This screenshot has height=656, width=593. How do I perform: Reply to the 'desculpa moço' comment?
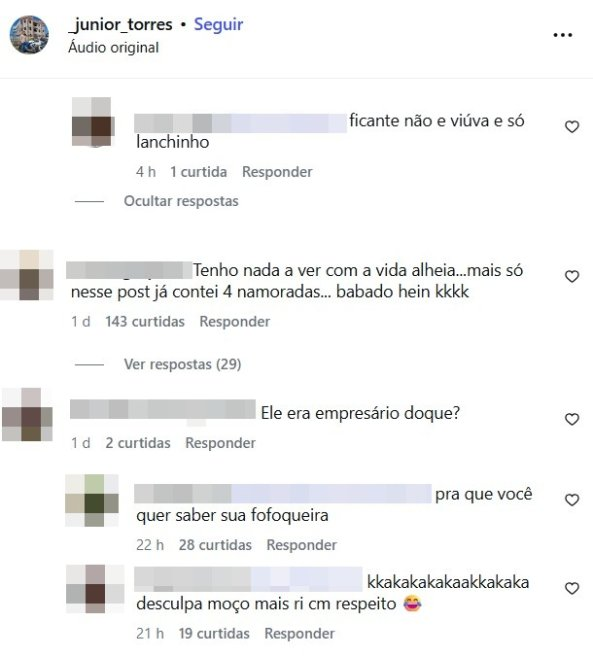(x=299, y=634)
